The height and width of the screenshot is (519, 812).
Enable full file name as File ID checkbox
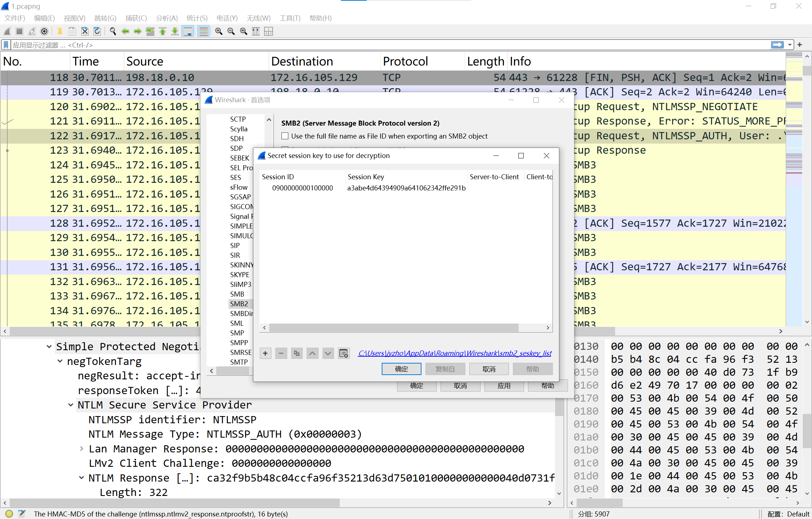pyautogui.click(x=285, y=136)
